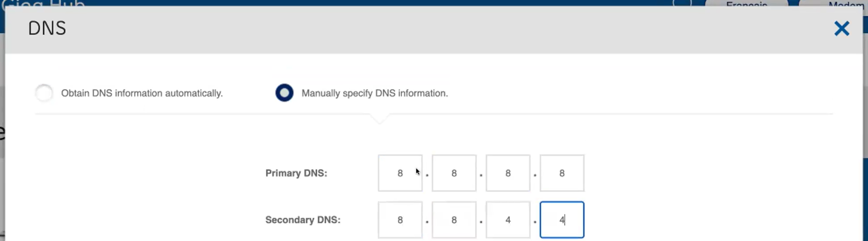This screenshot has height=241, width=868.
Task: Click the 'Manually specify DNS information' label text
Action: pyautogui.click(x=374, y=93)
